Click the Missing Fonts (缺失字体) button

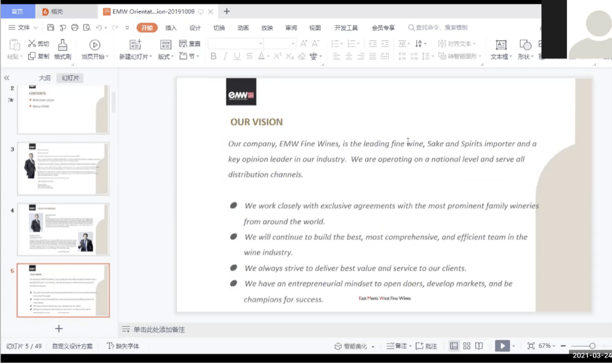[x=123, y=346]
